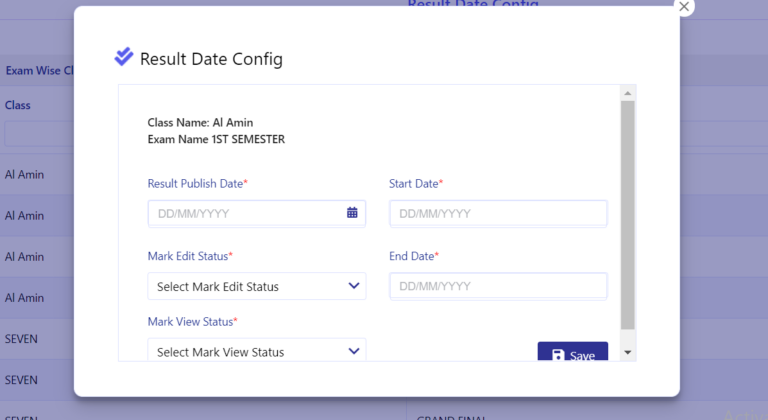Viewport: 768px width, 420px height.
Task: Click the 'Exam Name 1ST SEMESTER' text
Action: [216, 139]
